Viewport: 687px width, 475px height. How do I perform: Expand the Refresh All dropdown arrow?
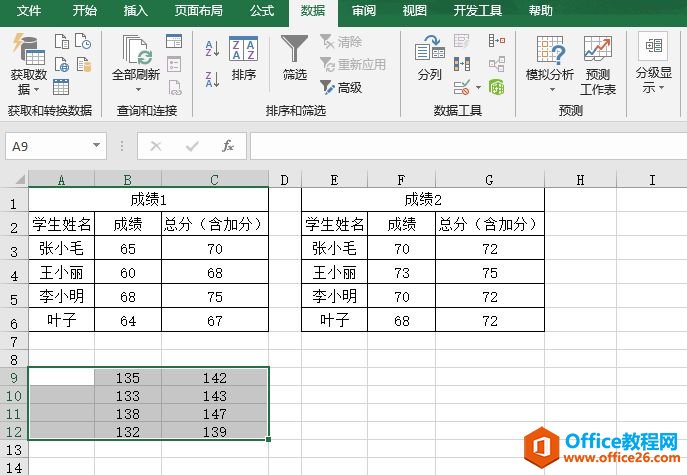pos(138,89)
